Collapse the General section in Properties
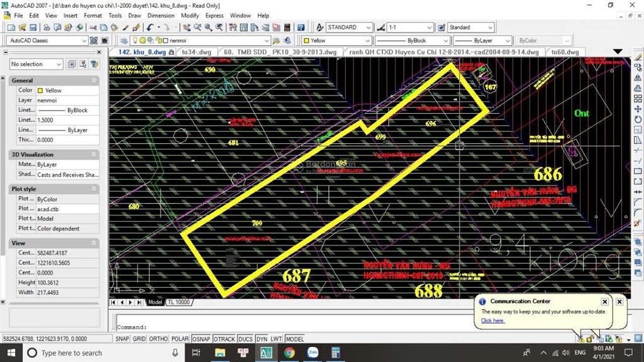The height and width of the screenshot is (362, 644). (94, 80)
